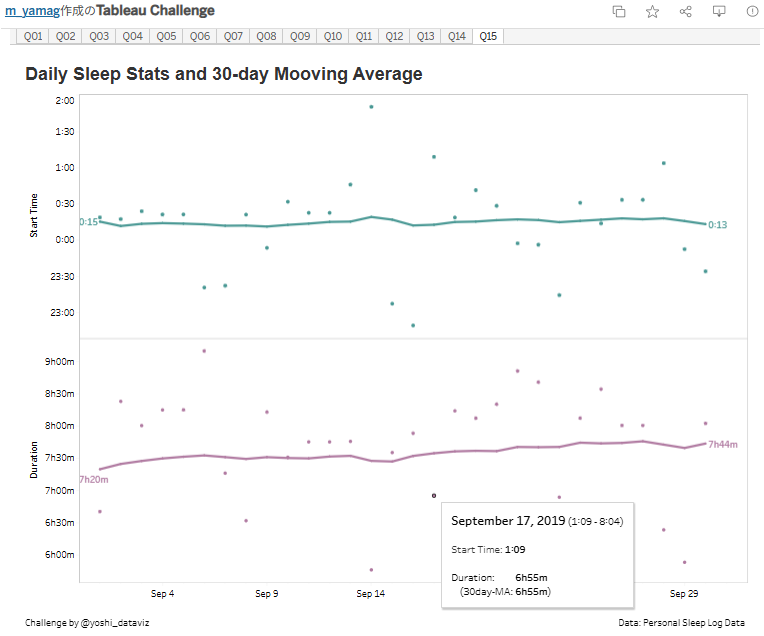
Task: Click the teal 0:13 moving average end label
Action: (x=717, y=225)
